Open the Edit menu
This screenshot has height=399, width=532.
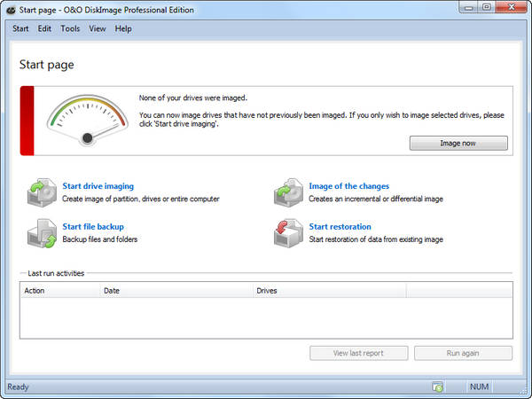click(x=44, y=28)
